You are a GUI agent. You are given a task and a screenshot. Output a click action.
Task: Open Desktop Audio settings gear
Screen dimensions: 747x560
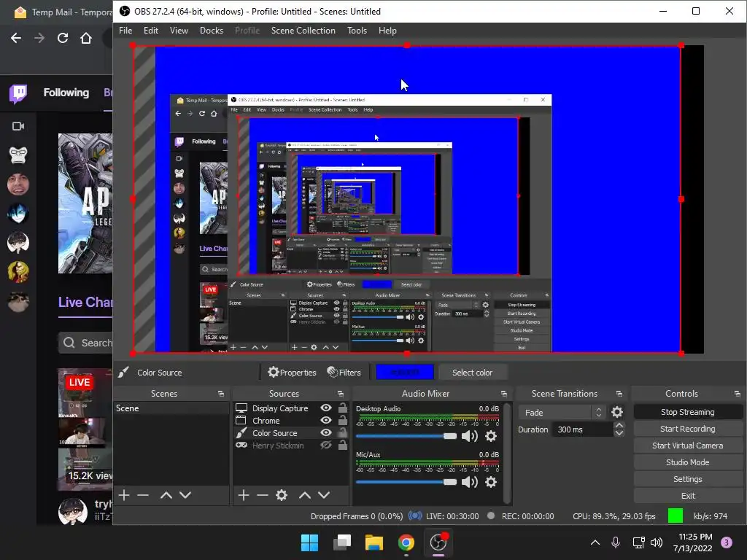coord(491,436)
